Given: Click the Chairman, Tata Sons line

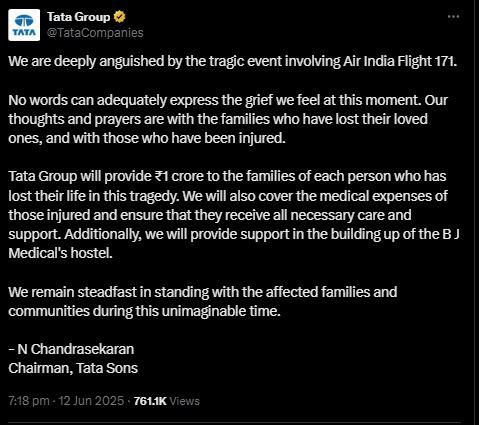Looking at the screenshot, I should tap(73, 368).
